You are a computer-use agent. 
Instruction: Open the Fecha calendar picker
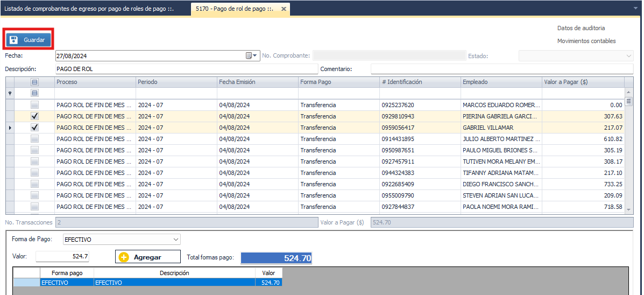pos(249,55)
